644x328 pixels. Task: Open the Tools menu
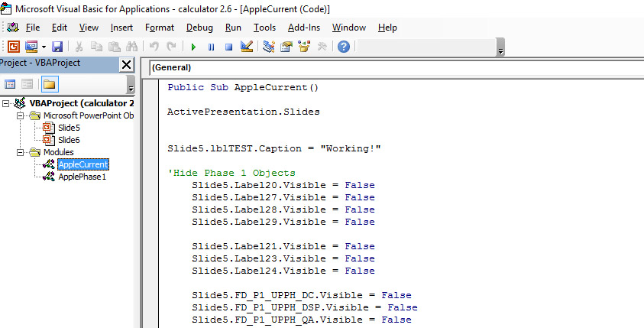[x=264, y=28]
